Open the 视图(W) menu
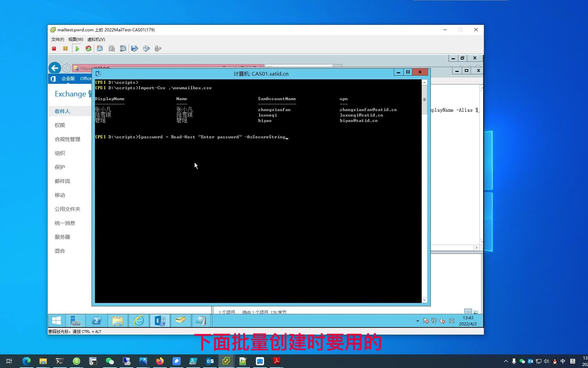Image resolution: width=588 pixels, height=368 pixels. click(76, 40)
